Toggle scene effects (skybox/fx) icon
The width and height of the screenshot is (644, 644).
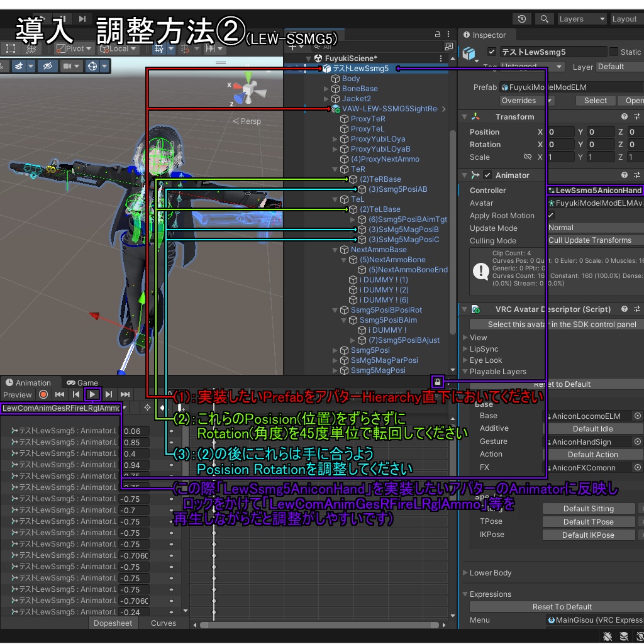[x=19, y=65]
